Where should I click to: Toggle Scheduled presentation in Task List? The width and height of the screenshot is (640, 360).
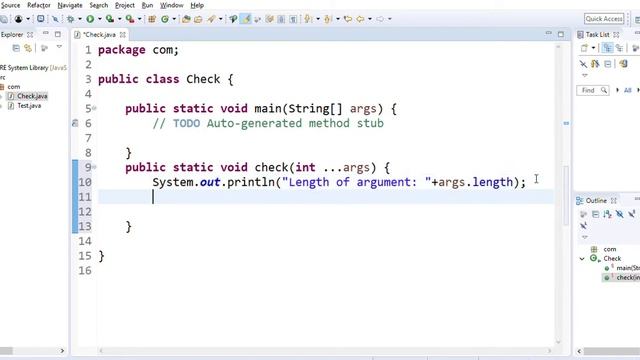(x=620, y=48)
